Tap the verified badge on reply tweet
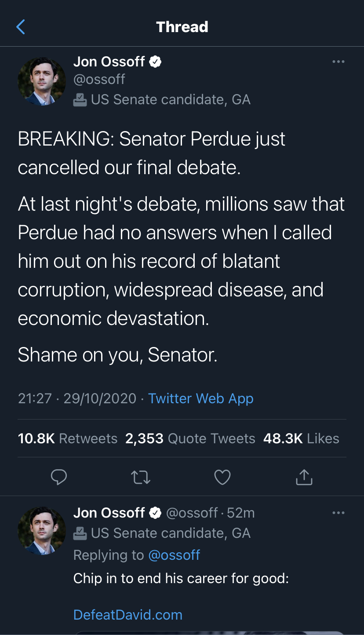This screenshot has width=364, height=635. click(x=156, y=513)
